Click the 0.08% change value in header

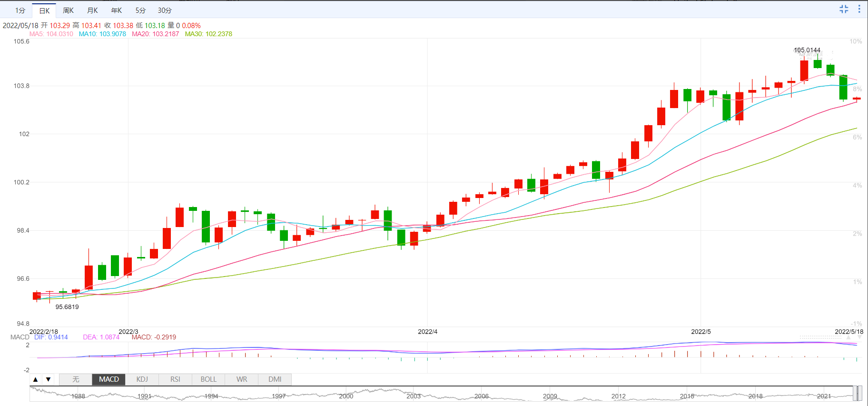click(191, 26)
